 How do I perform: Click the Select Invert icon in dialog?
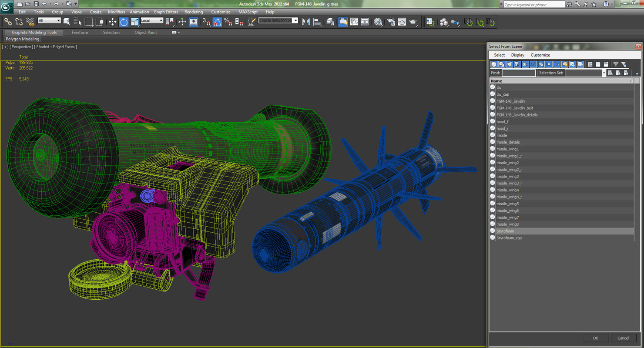tap(606, 64)
